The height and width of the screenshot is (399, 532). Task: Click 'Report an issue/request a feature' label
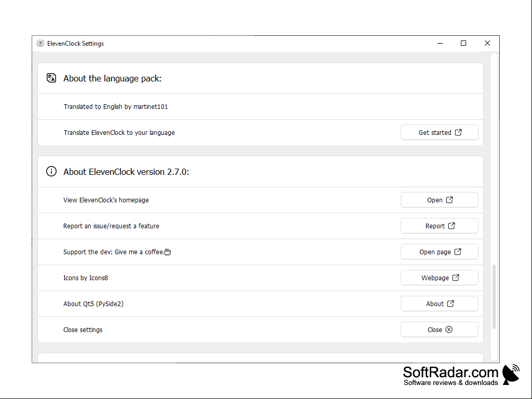tap(111, 226)
